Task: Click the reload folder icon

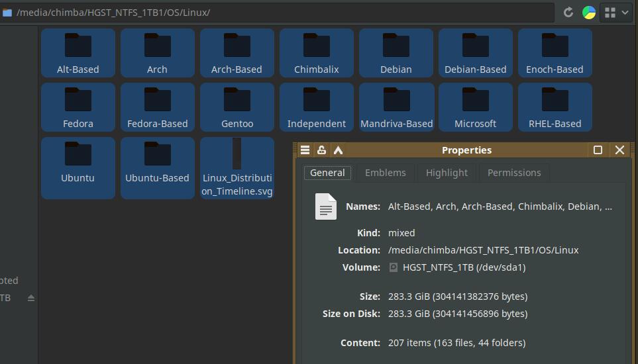Action: [568, 13]
